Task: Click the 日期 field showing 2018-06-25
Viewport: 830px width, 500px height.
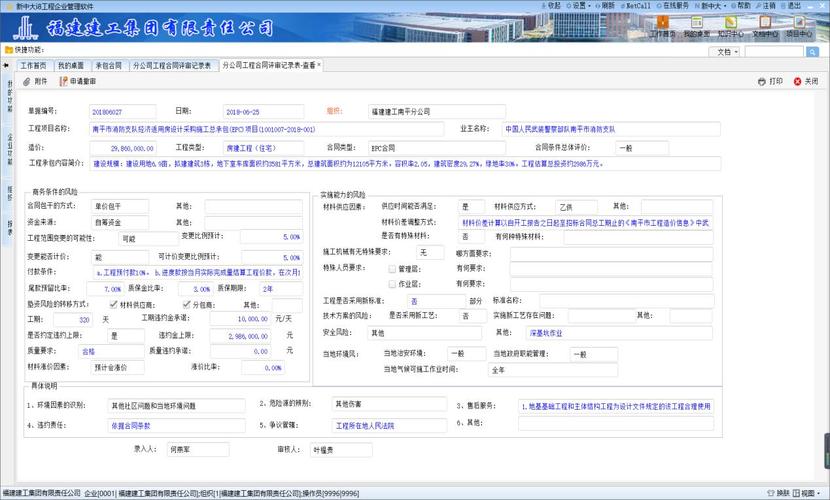Action: [x=264, y=112]
